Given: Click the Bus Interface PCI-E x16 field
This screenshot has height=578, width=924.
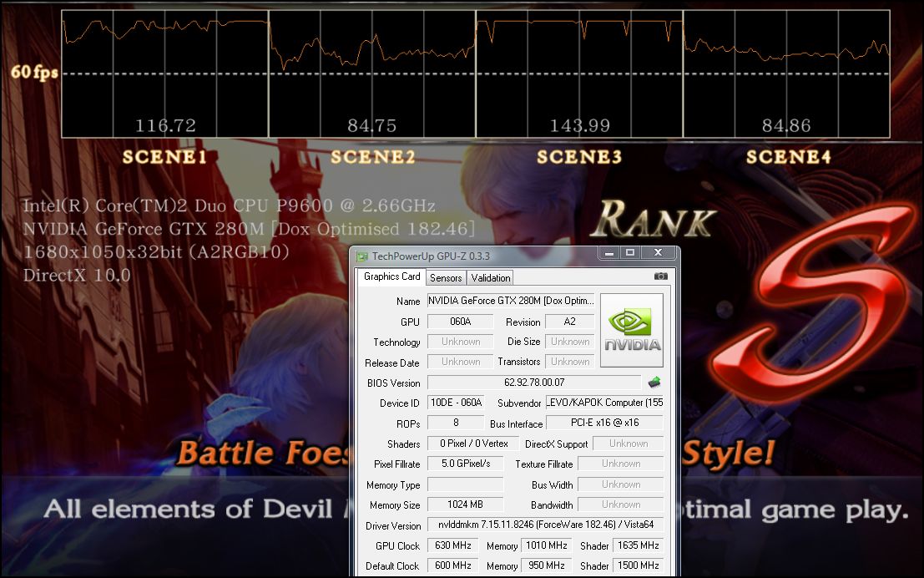Looking at the screenshot, I should pos(604,423).
